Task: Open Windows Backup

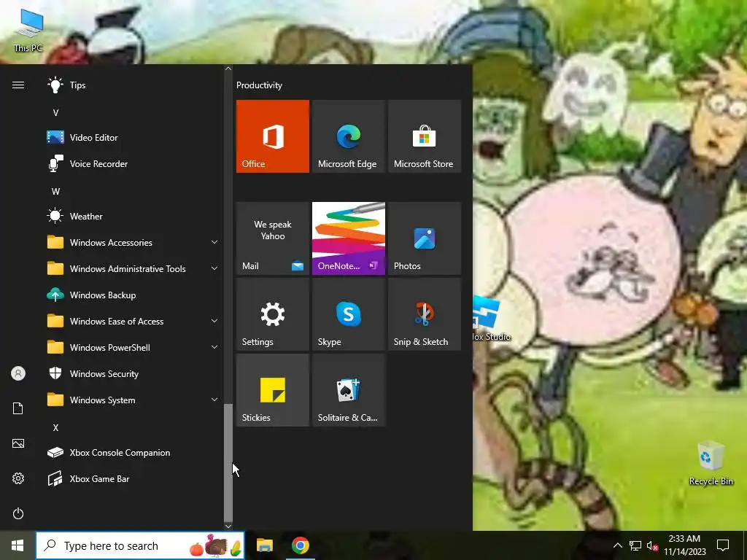Action: pos(133,295)
